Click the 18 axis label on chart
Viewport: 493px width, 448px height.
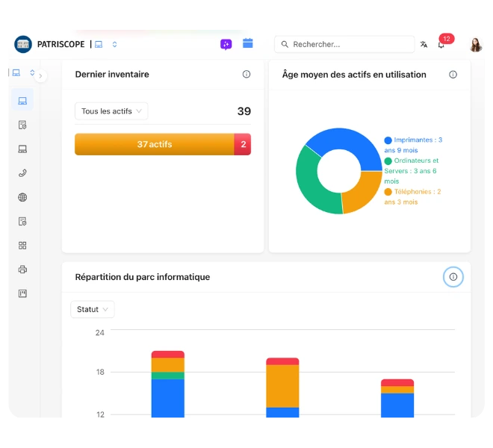coord(100,372)
